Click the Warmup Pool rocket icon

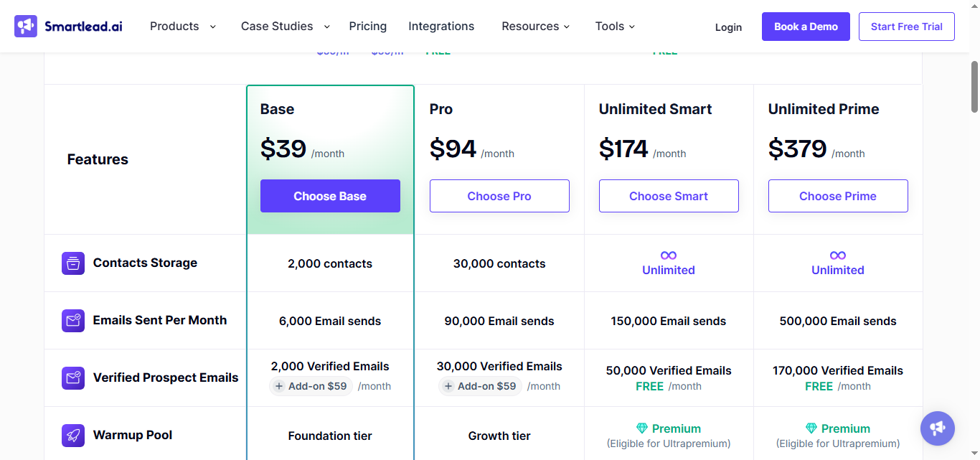point(72,435)
